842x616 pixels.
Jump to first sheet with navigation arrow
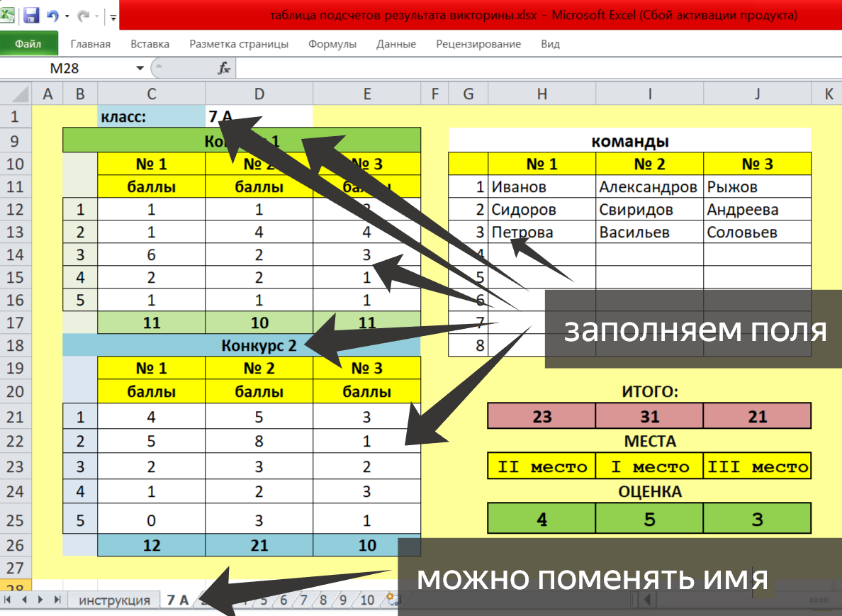(x=9, y=600)
